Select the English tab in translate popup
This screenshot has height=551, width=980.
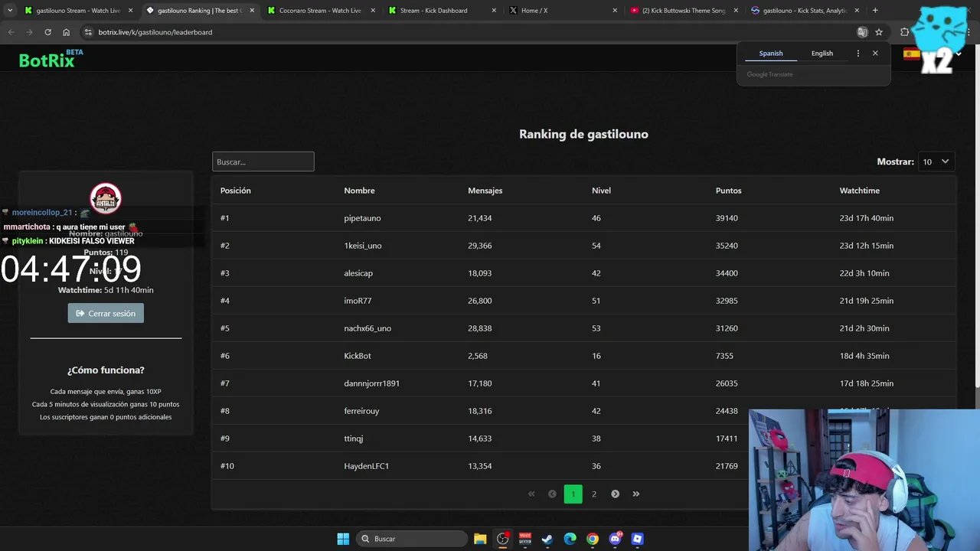[822, 54]
